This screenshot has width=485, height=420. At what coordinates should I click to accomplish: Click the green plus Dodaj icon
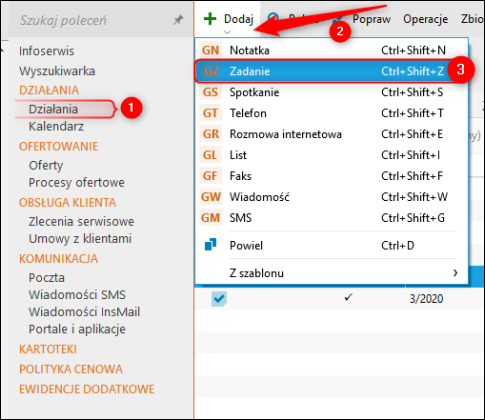(210, 19)
